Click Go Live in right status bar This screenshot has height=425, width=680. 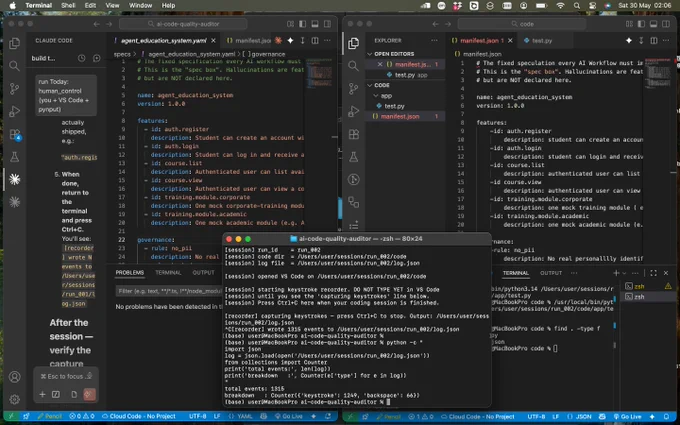pos(627,416)
